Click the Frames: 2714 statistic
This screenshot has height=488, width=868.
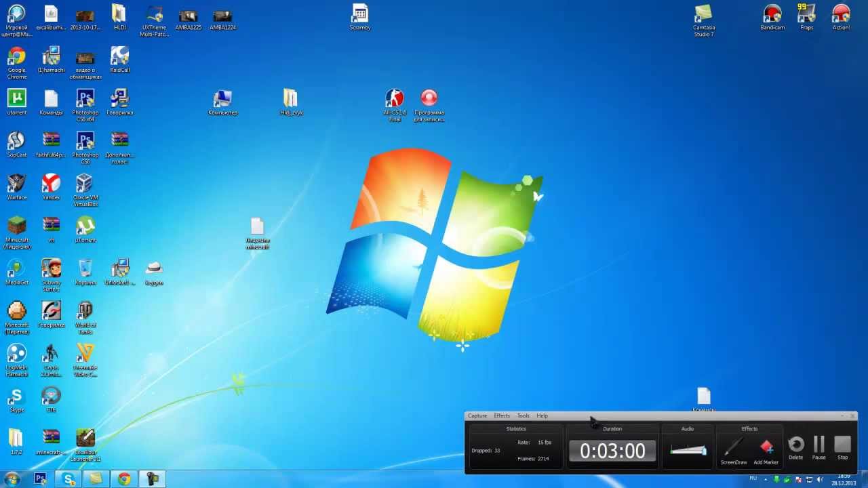533,459
